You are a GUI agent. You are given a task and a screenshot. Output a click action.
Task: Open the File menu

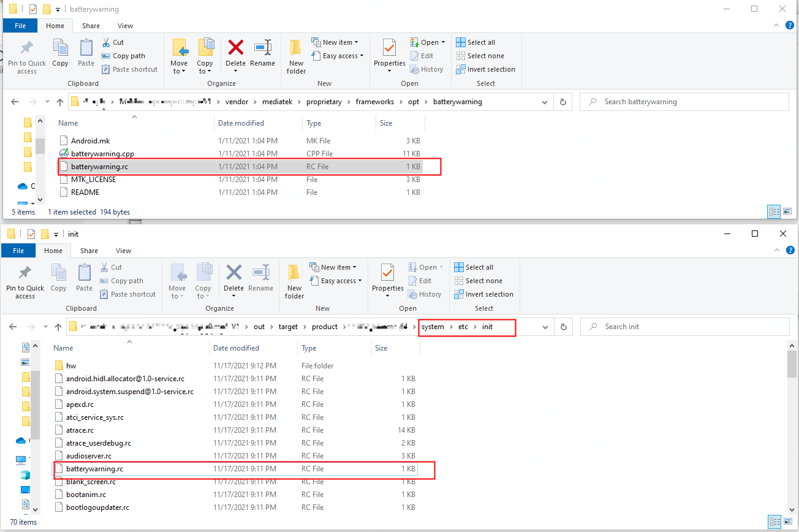coord(20,25)
